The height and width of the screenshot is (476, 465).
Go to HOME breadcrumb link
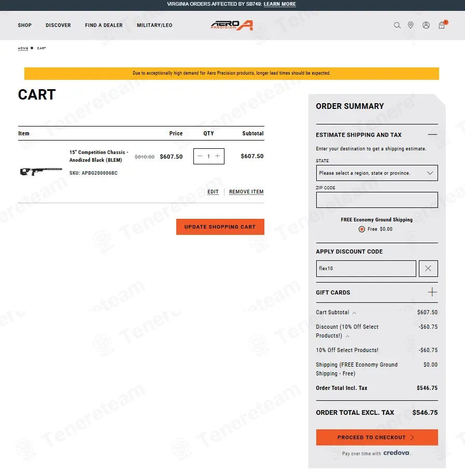(23, 48)
